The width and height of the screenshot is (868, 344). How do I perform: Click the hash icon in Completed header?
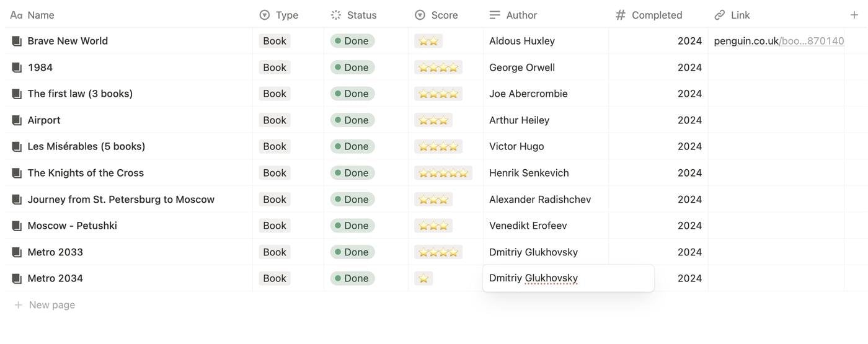coord(620,15)
